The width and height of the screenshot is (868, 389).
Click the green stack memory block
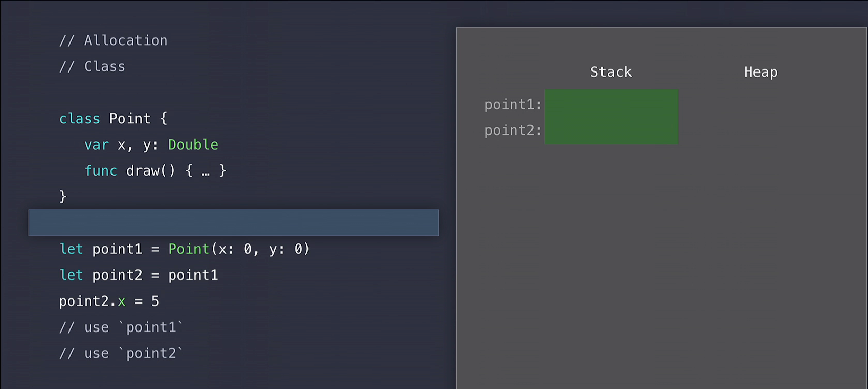coord(611,117)
